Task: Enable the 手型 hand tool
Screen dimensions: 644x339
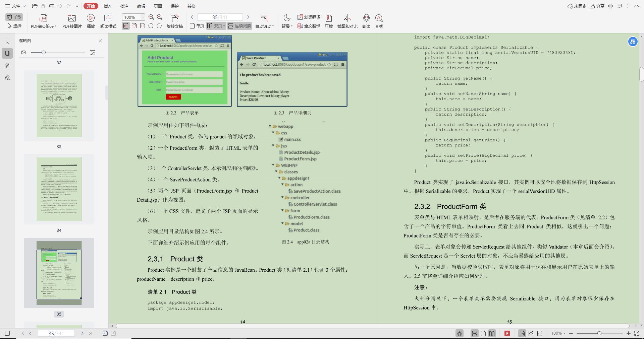Action: 14,17
